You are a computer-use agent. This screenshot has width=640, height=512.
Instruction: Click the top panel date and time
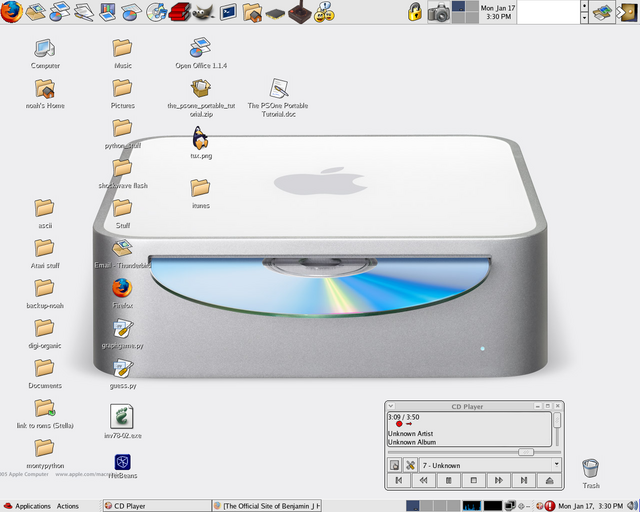click(498, 12)
